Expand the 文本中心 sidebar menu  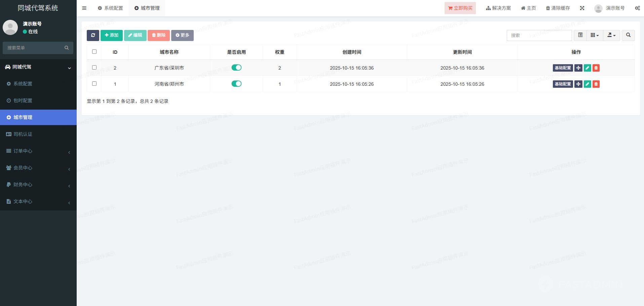[38, 201]
